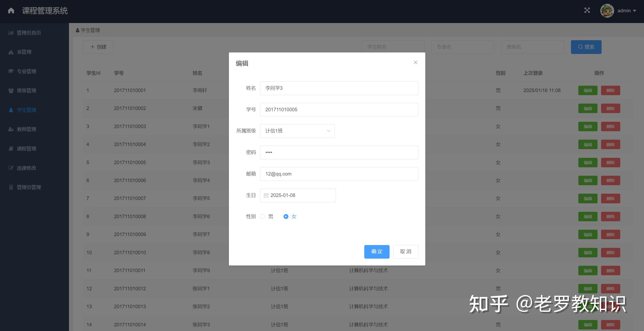Viewport: 644px width, 331px height.
Task: Open the 专业管理 section
Action: coord(27,71)
